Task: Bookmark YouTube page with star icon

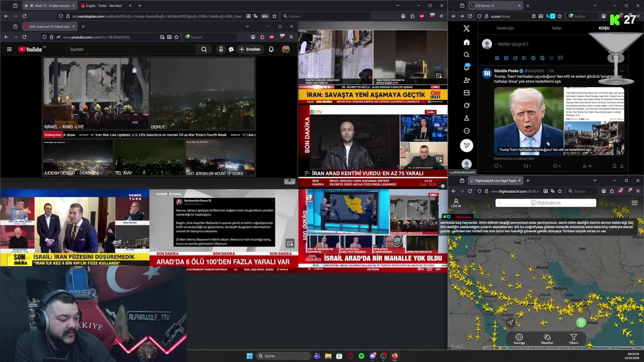Action: click(x=177, y=37)
